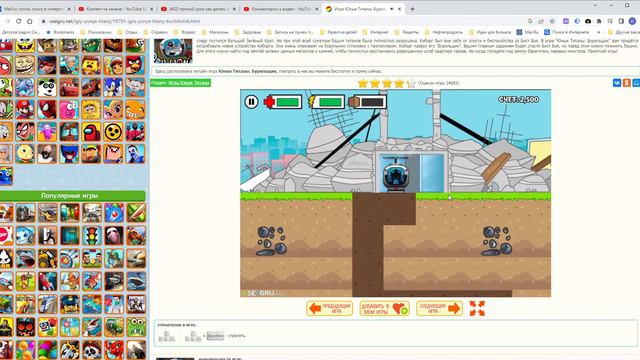The image size is (640, 360).
Task: Click the lightning energy bar in game
Action: 327,102
